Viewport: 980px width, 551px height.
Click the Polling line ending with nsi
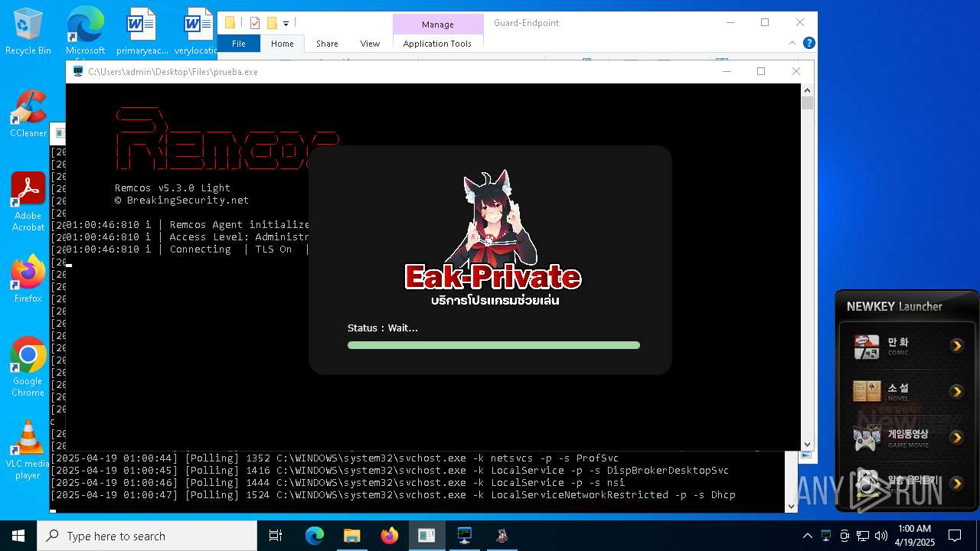pos(338,483)
